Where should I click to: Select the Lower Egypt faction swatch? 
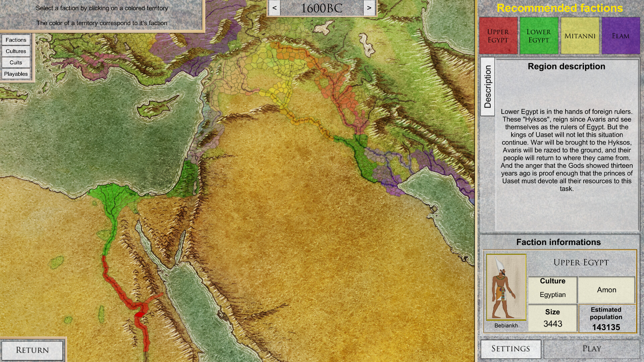(x=539, y=35)
